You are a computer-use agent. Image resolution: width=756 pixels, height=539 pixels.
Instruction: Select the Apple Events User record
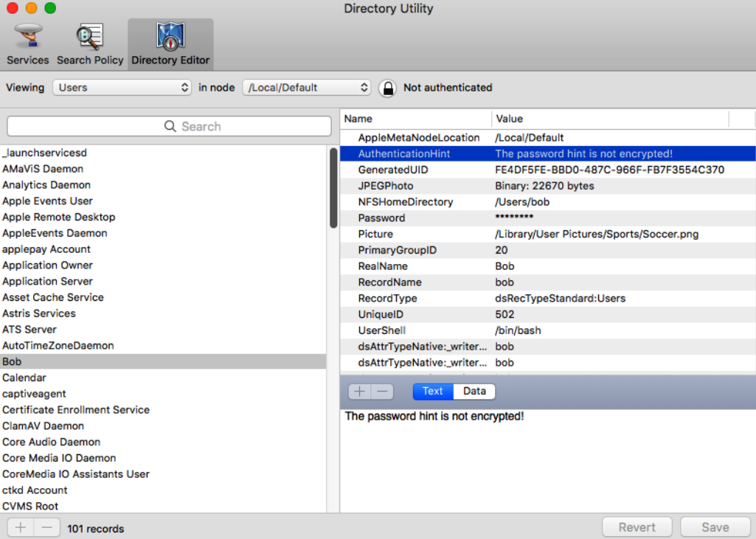(163, 201)
